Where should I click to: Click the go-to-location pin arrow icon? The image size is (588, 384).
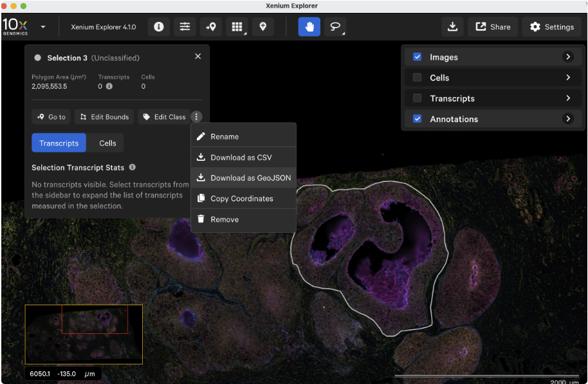click(x=211, y=26)
